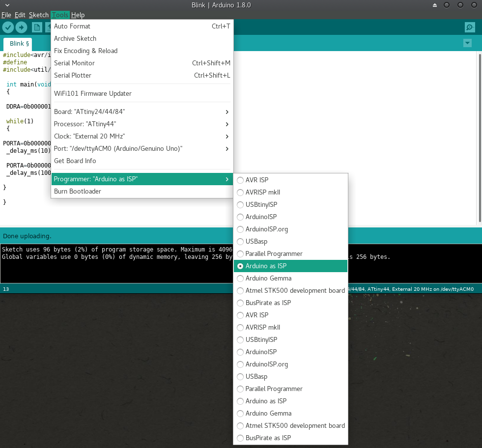The width and height of the screenshot is (482, 448).
Task: Click the 'Sketch uses 96 bytes' console line
Action: coord(117,249)
